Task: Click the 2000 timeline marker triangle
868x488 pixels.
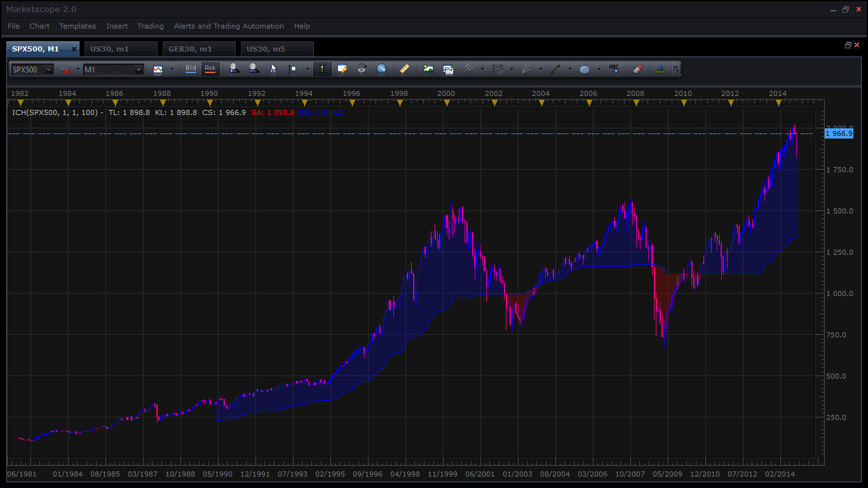Action: click(x=447, y=102)
